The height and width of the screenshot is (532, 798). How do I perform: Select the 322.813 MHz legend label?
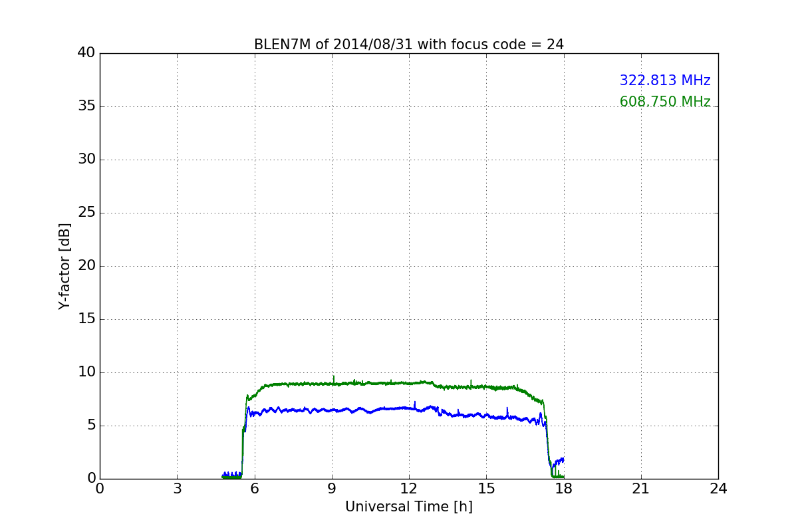[x=665, y=80]
